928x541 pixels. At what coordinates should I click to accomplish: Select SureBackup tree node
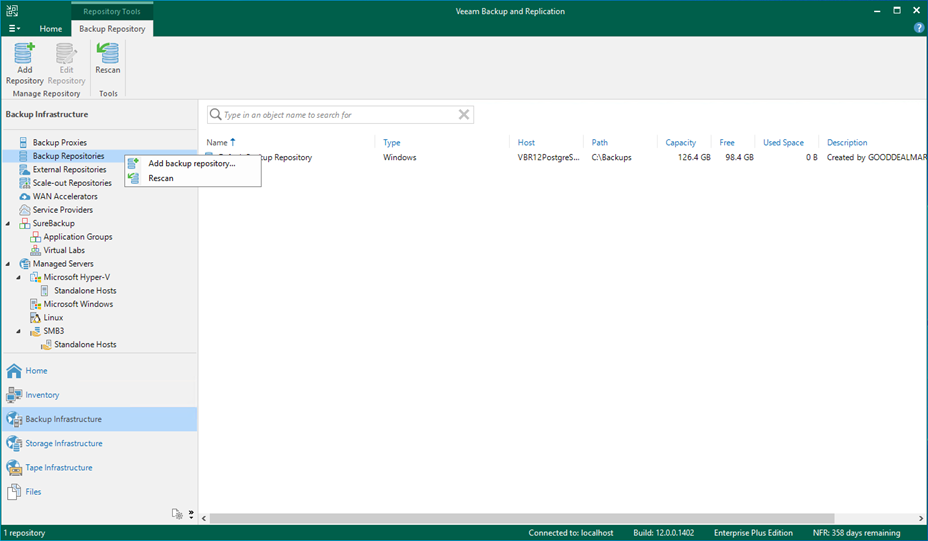pyautogui.click(x=53, y=223)
